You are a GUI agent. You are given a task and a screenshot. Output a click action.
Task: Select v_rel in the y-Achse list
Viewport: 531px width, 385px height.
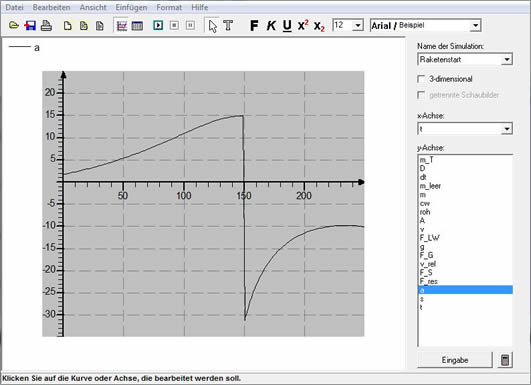tap(466, 264)
